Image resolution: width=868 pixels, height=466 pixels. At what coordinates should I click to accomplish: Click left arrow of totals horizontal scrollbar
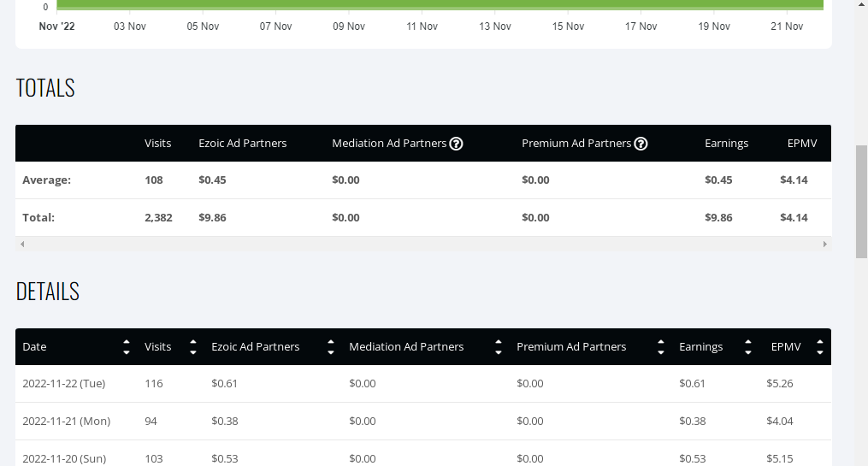pyautogui.click(x=22, y=244)
